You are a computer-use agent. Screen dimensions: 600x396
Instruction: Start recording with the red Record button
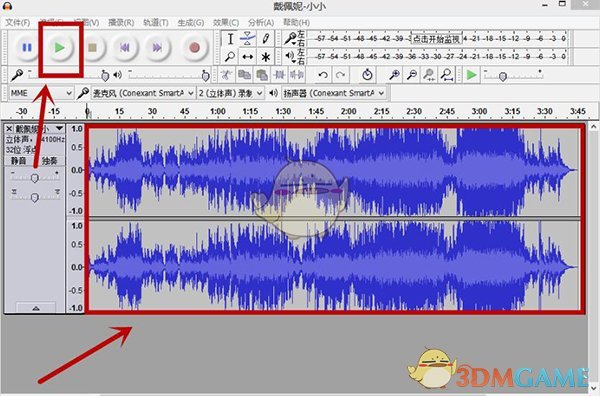[194, 47]
